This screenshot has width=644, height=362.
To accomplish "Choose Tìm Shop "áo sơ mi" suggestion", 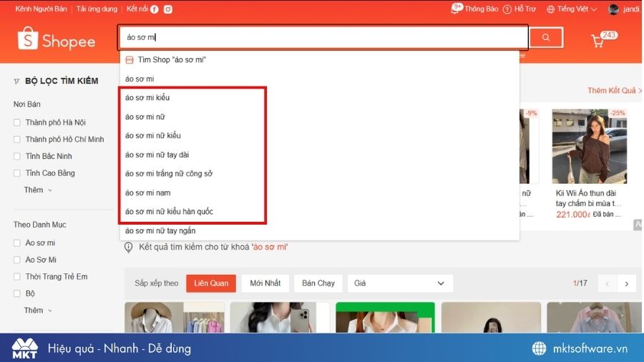I will [x=320, y=60].
